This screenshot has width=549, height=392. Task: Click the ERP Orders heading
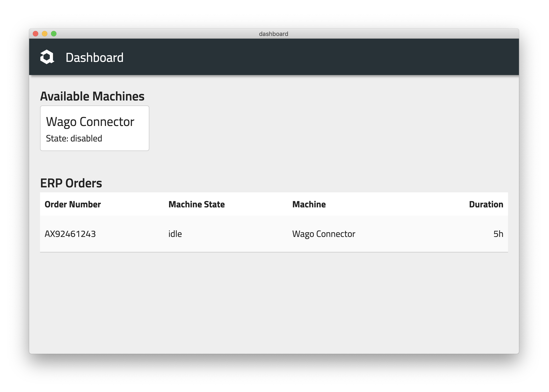click(x=71, y=183)
